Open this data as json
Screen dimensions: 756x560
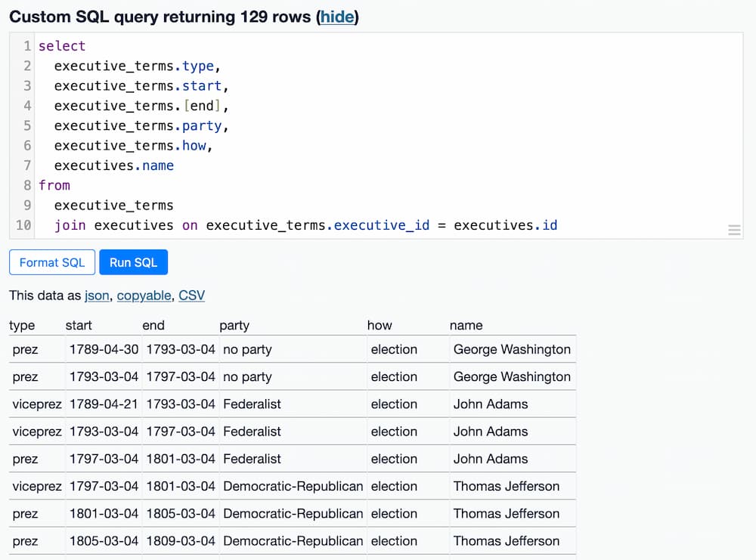(97, 295)
